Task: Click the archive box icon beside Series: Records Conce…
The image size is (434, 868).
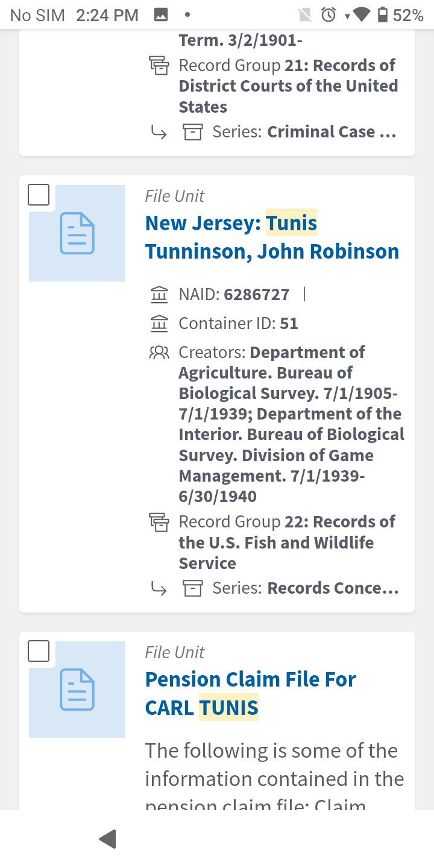Action: point(192,588)
